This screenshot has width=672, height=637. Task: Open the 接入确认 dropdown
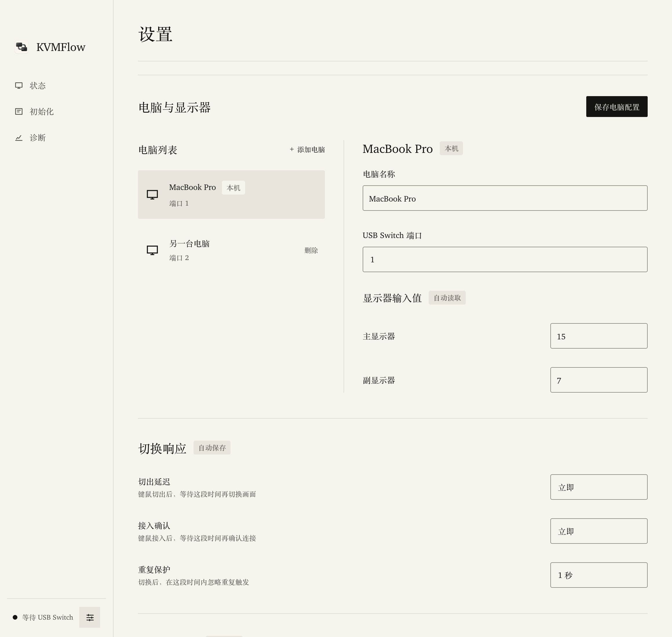pyautogui.click(x=599, y=531)
